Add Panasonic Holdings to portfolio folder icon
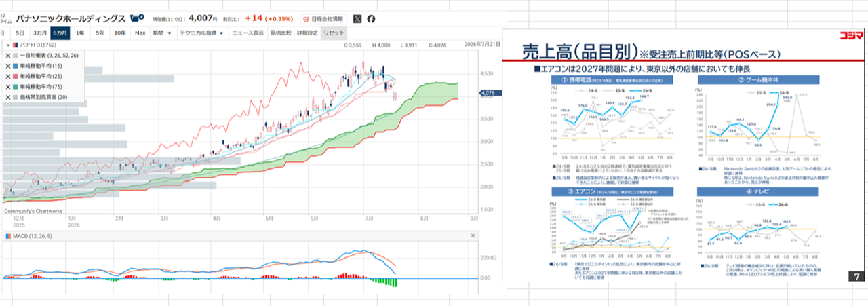Image resolution: width=868 pixels, height=306 pixels. point(136,19)
